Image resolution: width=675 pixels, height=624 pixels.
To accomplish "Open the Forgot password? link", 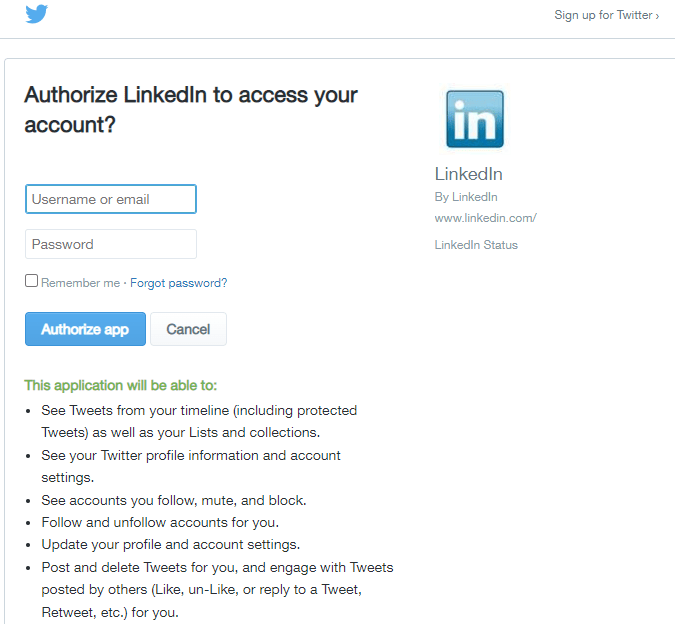I will 178,283.
